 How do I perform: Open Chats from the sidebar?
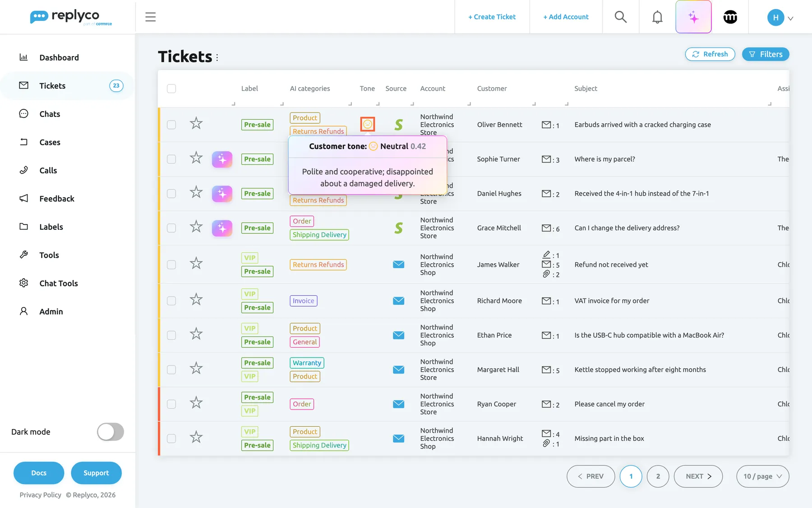50,114
